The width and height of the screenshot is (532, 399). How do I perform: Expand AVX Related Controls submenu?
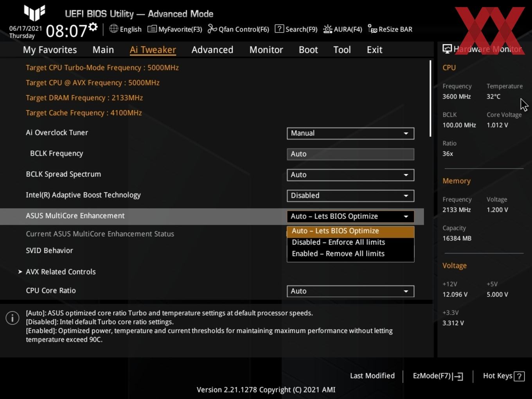click(61, 272)
